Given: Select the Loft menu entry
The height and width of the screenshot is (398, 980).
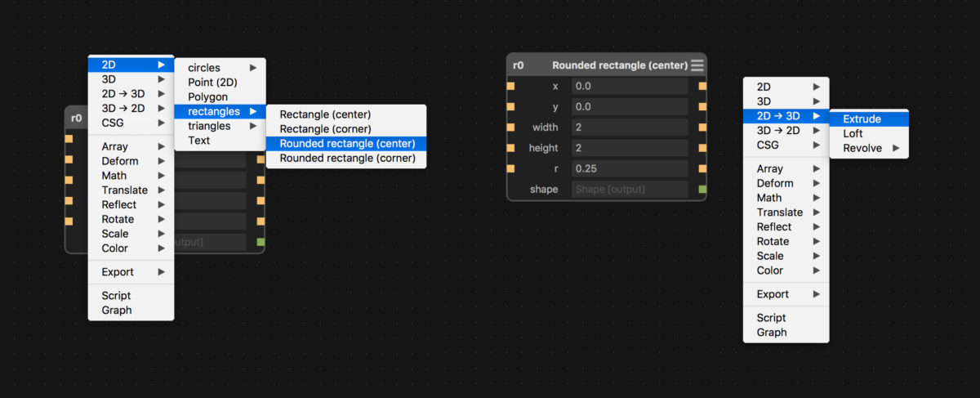Looking at the screenshot, I should coord(853,133).
